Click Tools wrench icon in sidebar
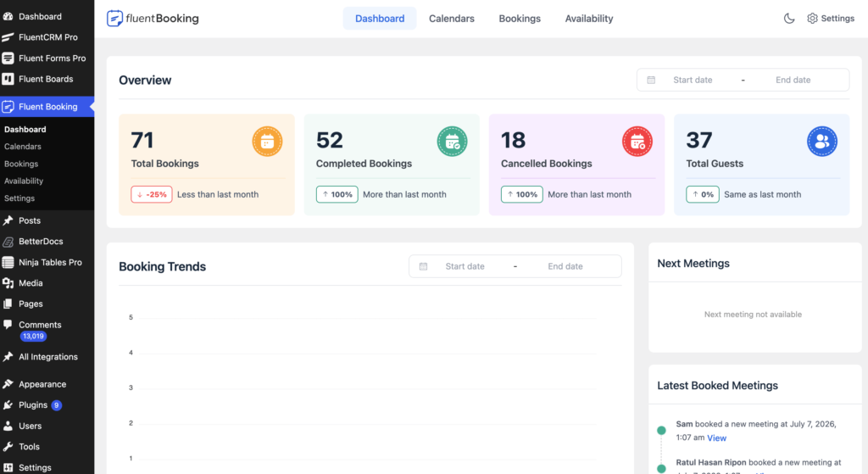This screenshot has width=868, height=474. (x=8, y=446)
